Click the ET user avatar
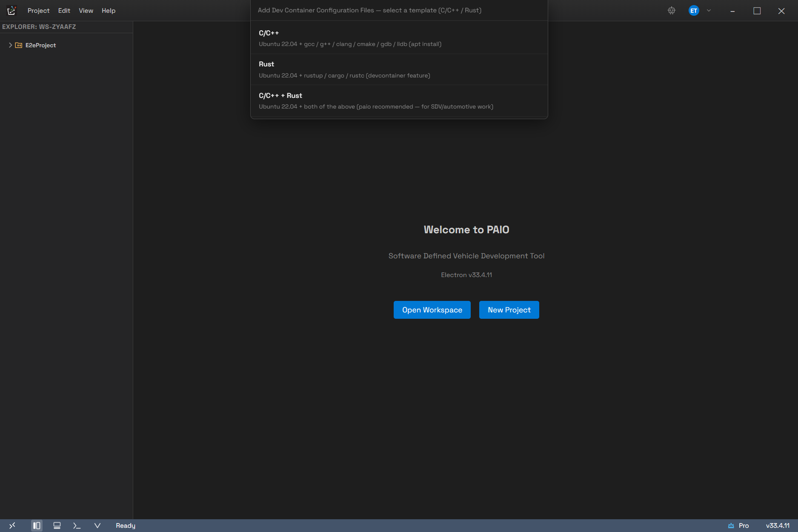 coord(694,11)
